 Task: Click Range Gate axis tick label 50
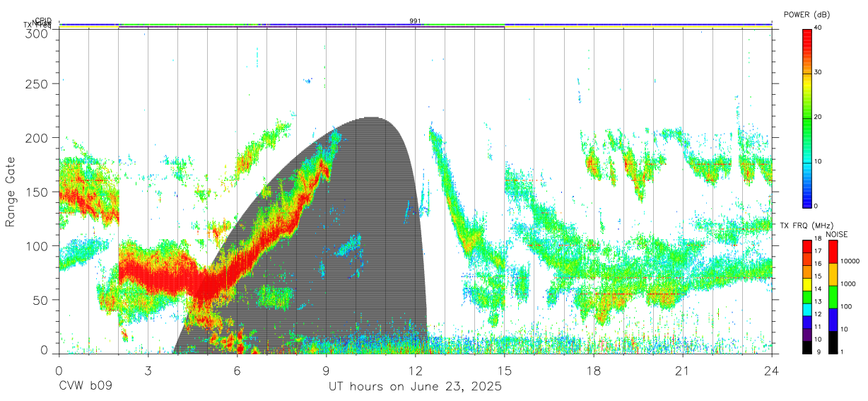pos(41,300)
